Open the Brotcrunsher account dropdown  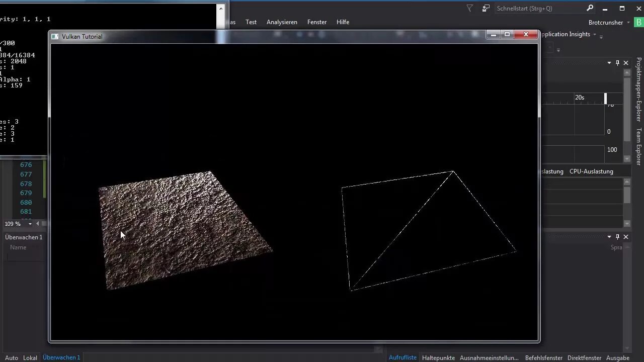click(x=628, y=23)
